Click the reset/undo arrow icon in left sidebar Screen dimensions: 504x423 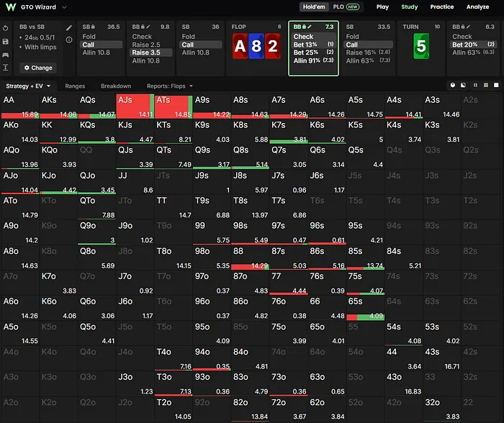pyautogui.click(x=6, y=28)
